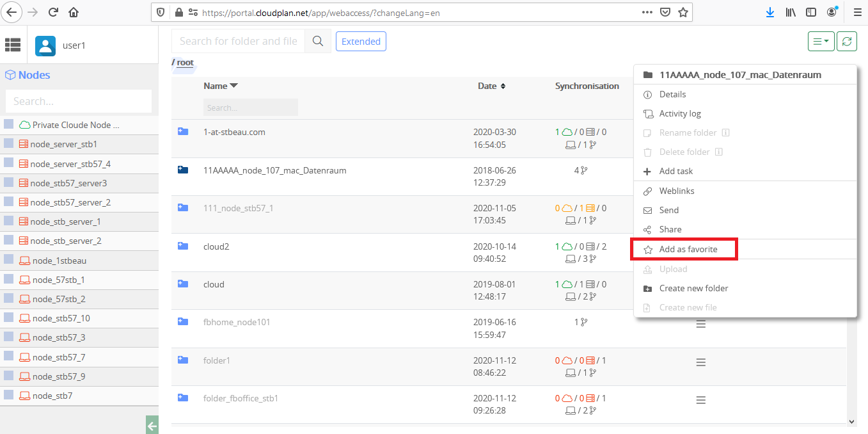
Task: Click the folder and file search field
Action: 239,42
